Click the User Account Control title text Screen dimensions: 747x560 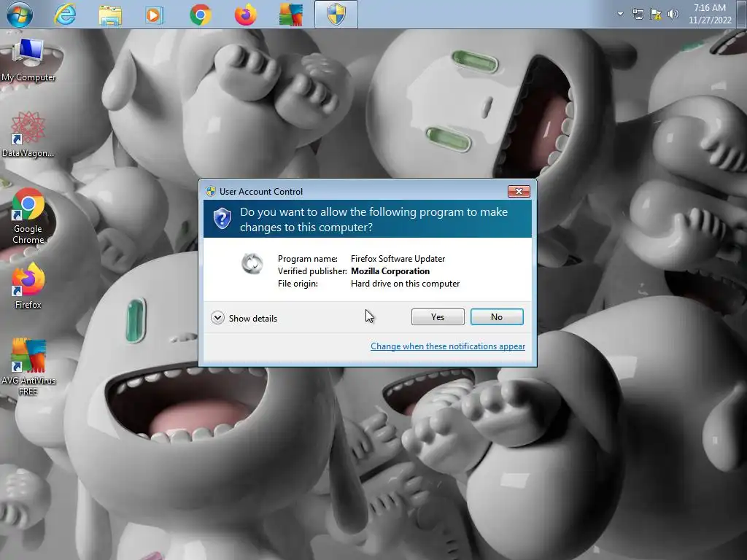coord(261,192)
